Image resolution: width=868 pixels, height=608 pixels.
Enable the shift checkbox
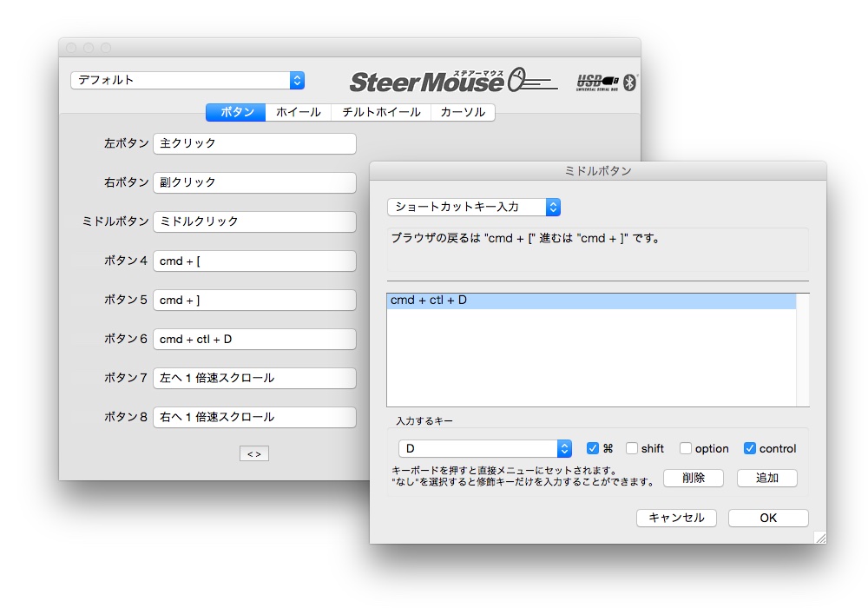pyautogui.click(x=632, y=448)
